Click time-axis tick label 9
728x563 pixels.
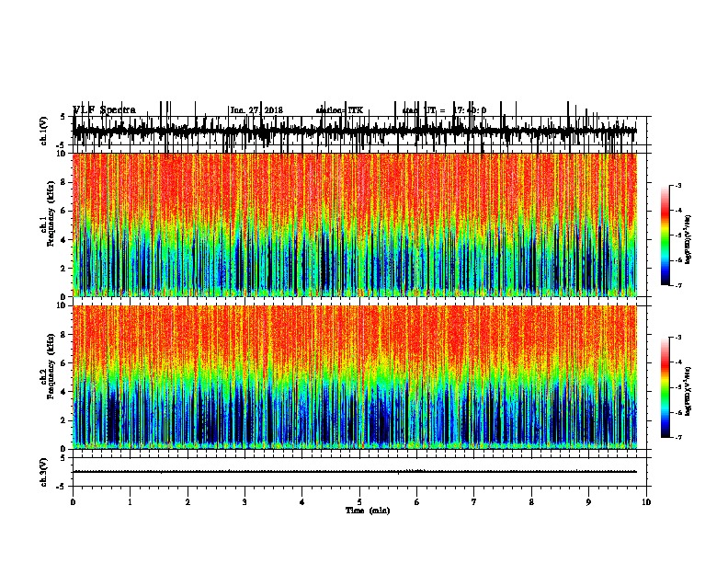click(x=588, y=502)
